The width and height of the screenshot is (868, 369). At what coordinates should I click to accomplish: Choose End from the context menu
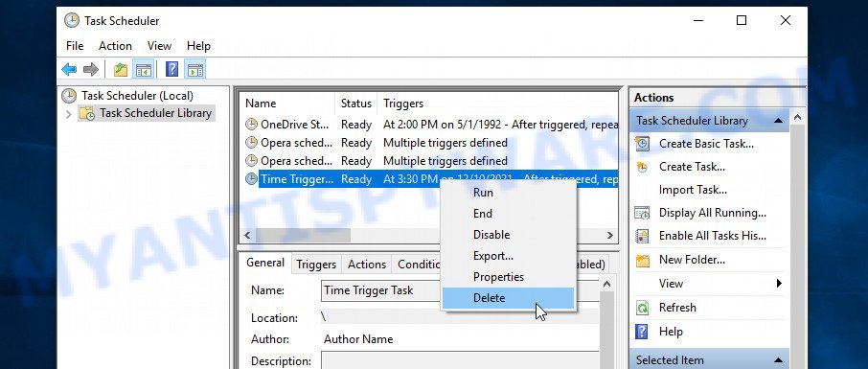tap(508, 214)
